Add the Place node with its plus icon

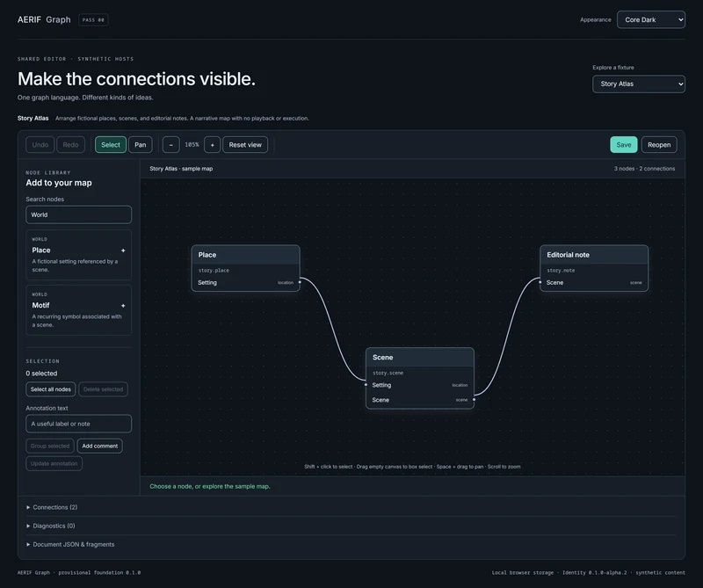coord(123,250)
